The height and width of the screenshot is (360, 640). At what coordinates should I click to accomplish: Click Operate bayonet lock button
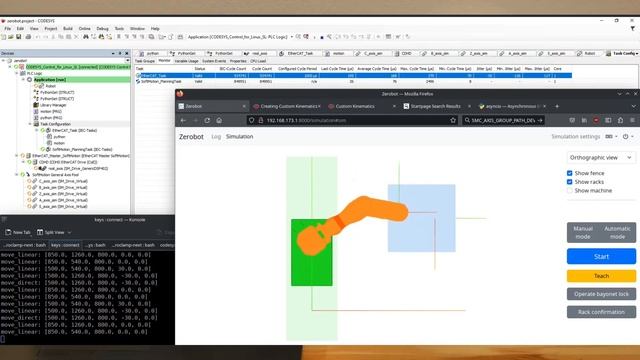(x=601, y=294)
